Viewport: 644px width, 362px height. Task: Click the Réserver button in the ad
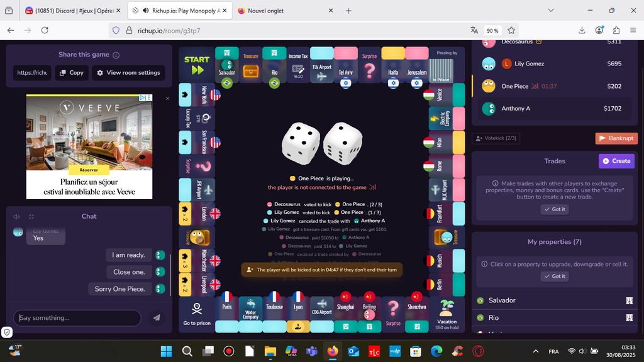[89, 170]
